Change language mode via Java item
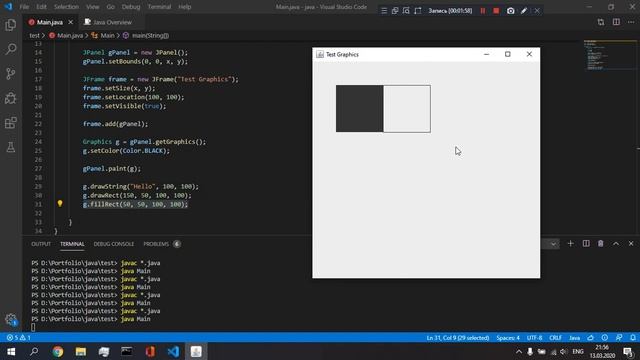The image size is (640, 360). tap(574, 338)
